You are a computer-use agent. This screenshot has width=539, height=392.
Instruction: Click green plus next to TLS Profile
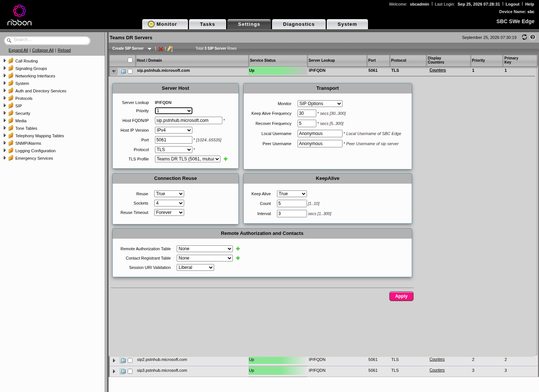click(x=225, y=159)
